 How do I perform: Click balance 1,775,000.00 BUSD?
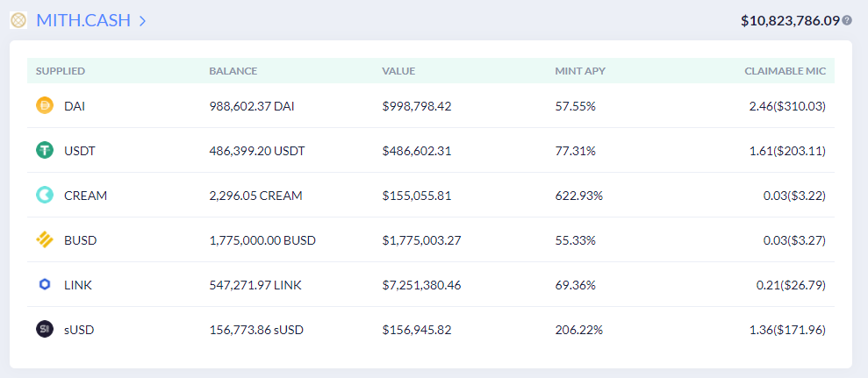(262, 240)
